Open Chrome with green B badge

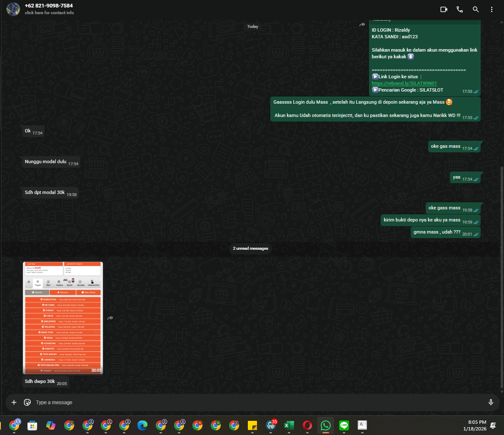[x=216, y=425]
